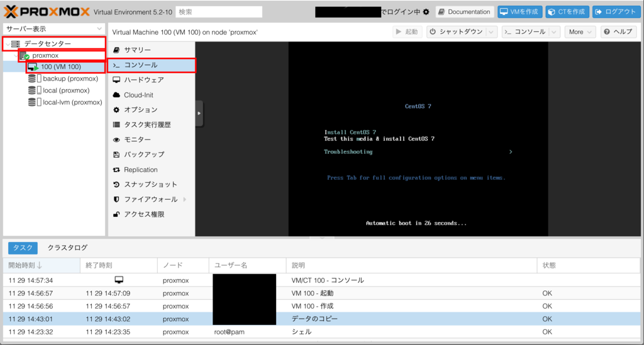Image resolution: width=644 pixels, height=345 pixels.
Task: Click the search (検索) input field
Action: point(219,12)
